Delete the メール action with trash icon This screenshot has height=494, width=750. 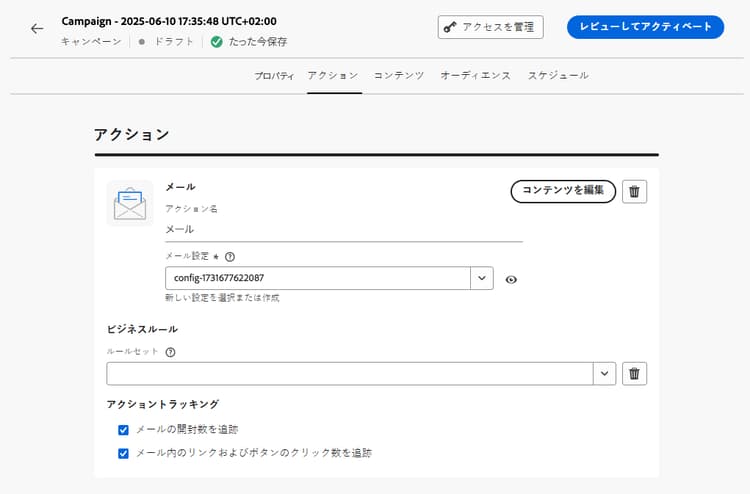click(x=634, y=192)
